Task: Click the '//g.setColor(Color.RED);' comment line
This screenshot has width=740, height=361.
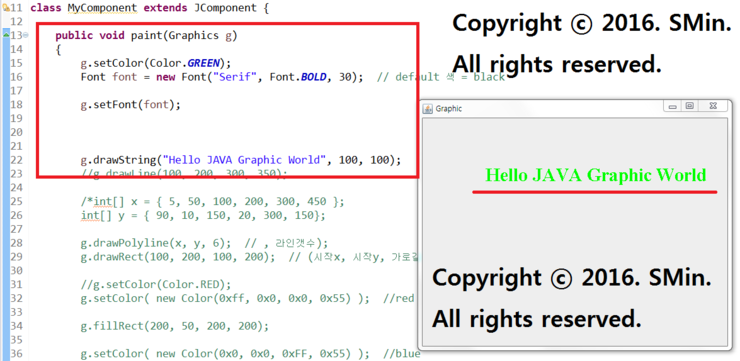Action: coord(156,285)
